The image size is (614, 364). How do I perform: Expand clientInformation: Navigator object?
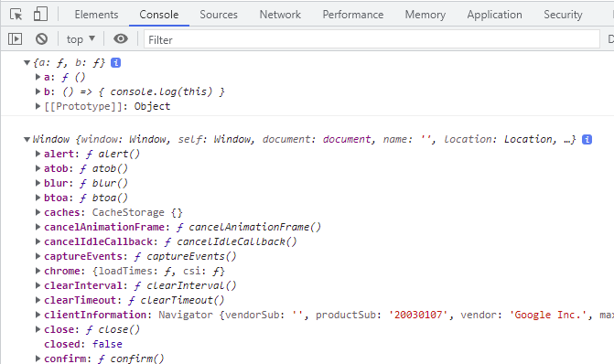pos(38,315)
